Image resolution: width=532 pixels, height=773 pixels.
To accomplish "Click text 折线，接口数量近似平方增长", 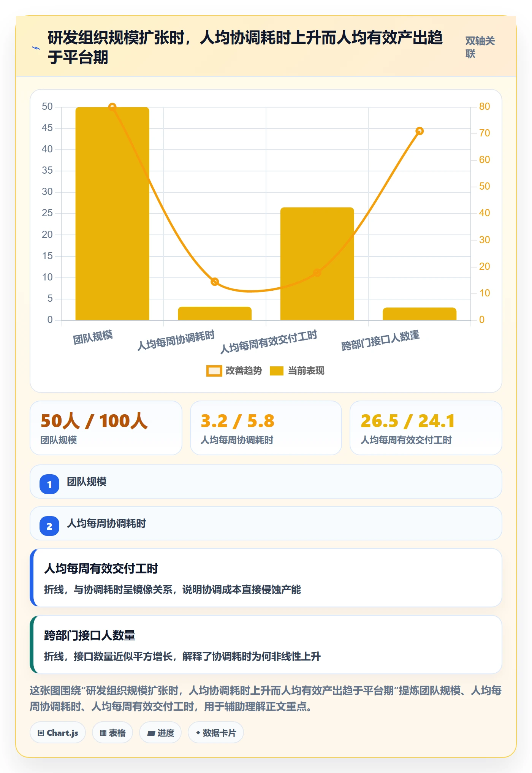I will pyautogui.click(x=108, y=656).
